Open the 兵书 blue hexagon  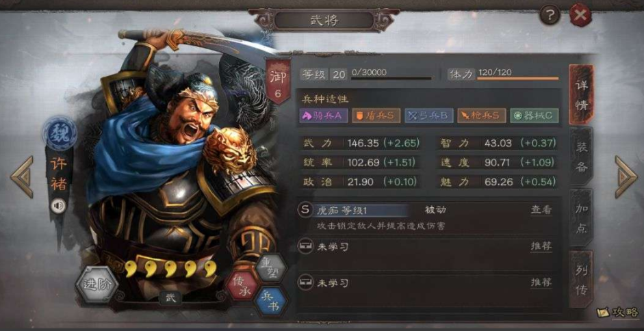pyautogui.click(x=270, y=301)
